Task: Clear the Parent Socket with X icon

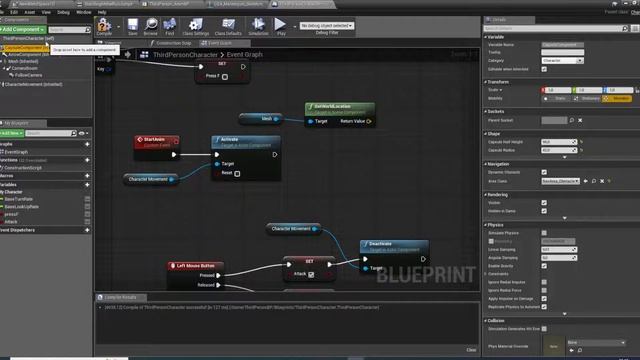Action: (x=580, y=120)
